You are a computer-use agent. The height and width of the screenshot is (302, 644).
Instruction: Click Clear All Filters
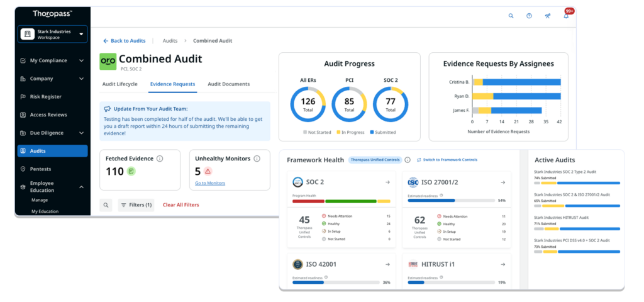point(180,204)
